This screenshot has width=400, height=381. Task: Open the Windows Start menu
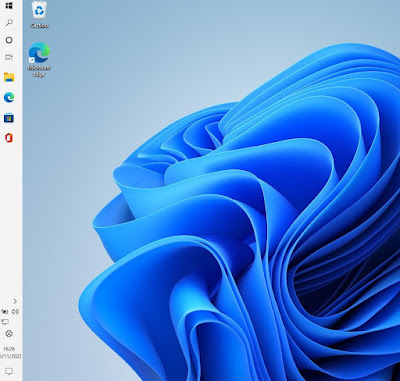pyautogui.click(x=9, y=6)
